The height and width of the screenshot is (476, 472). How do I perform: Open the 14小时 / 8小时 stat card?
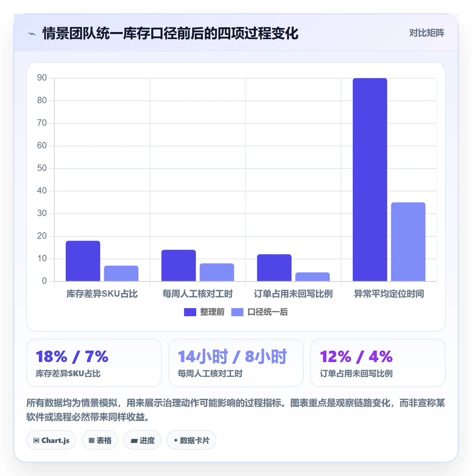point(236,363)
